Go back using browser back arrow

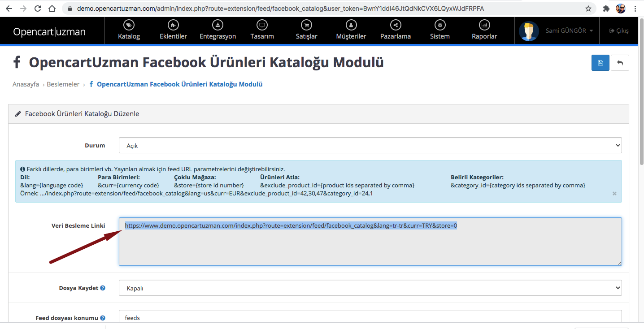tap(9, 9)
